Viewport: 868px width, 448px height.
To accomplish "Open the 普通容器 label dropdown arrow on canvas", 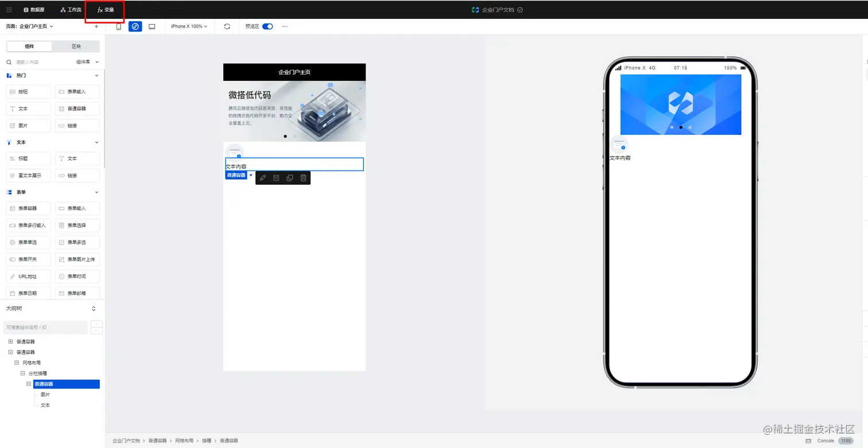I will pos(251,175).
